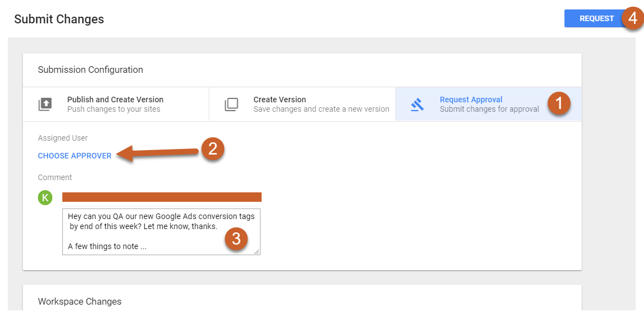This screenshot has height=313, width=644.
Task: Click the Publish and Create Version upload icon
Action: (45, 105)
